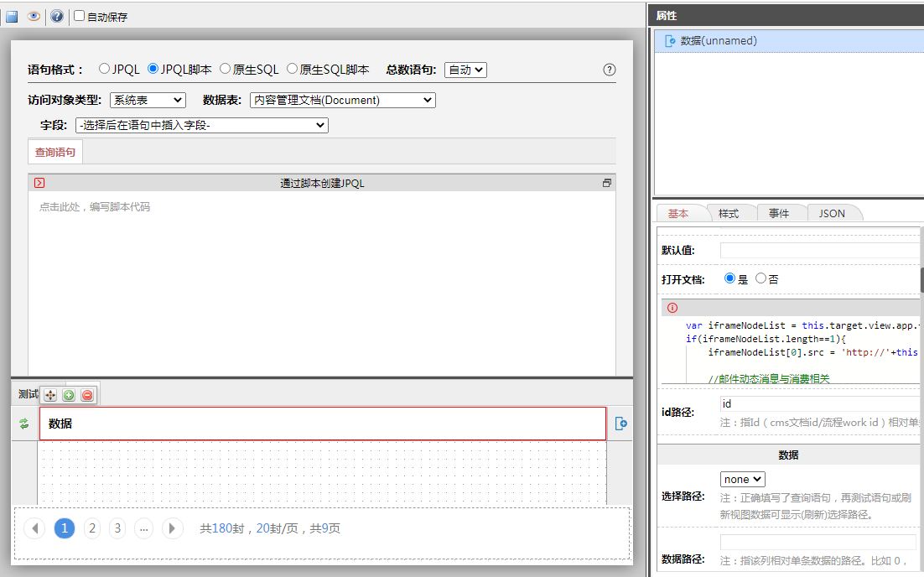Click the circled question mark hint icon
The image size is (924, 577).
(x=610, y=70)
